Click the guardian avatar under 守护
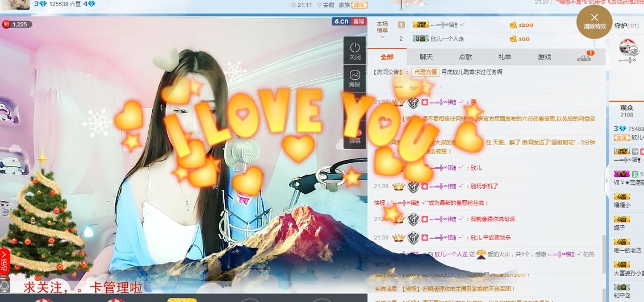Viewport: 644px width, 302px height. [629, 48]
